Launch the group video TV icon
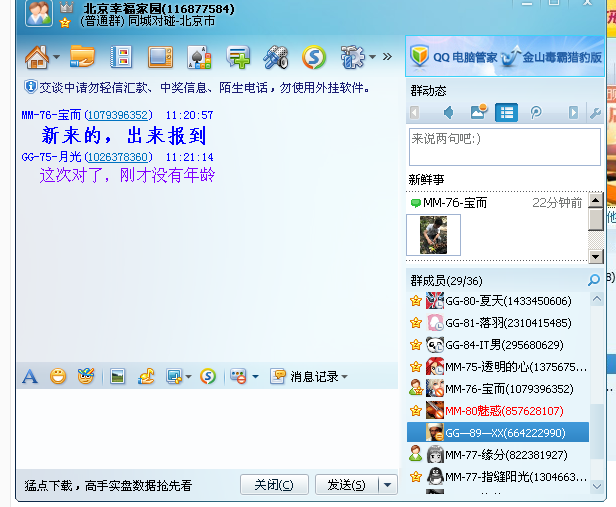The width and height of the screenshot is (616, 507). pos(160,57)
